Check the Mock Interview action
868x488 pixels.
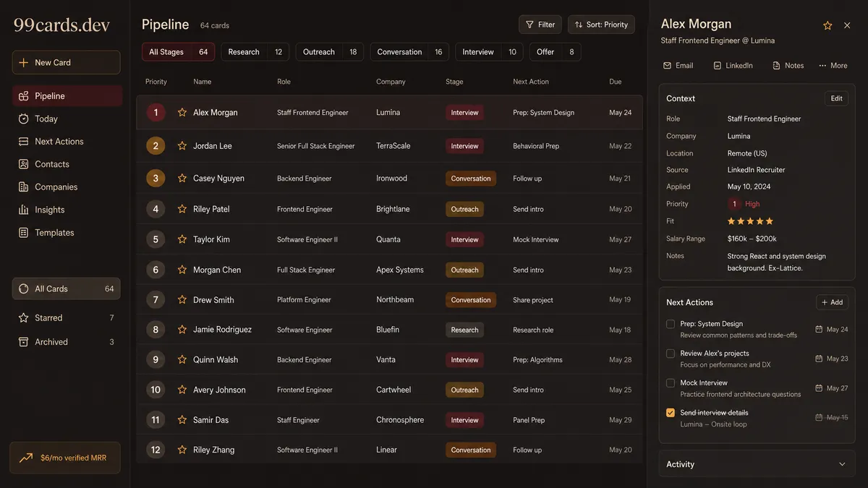point(671,383)
